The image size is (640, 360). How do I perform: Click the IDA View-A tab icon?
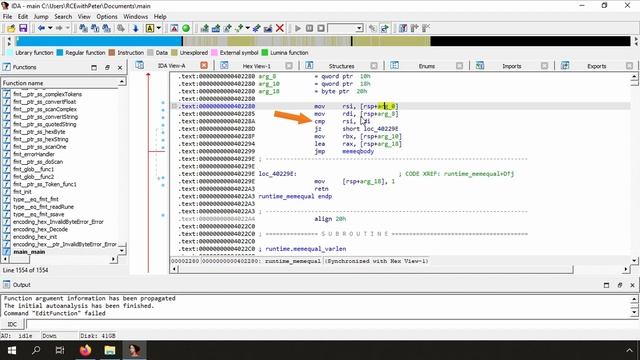tap(140, 65)
